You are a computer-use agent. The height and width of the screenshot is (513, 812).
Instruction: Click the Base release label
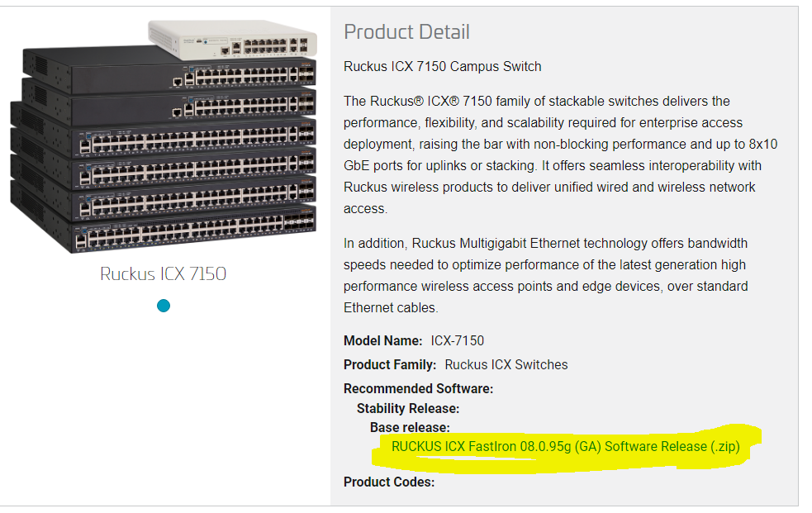pos(410,428)
